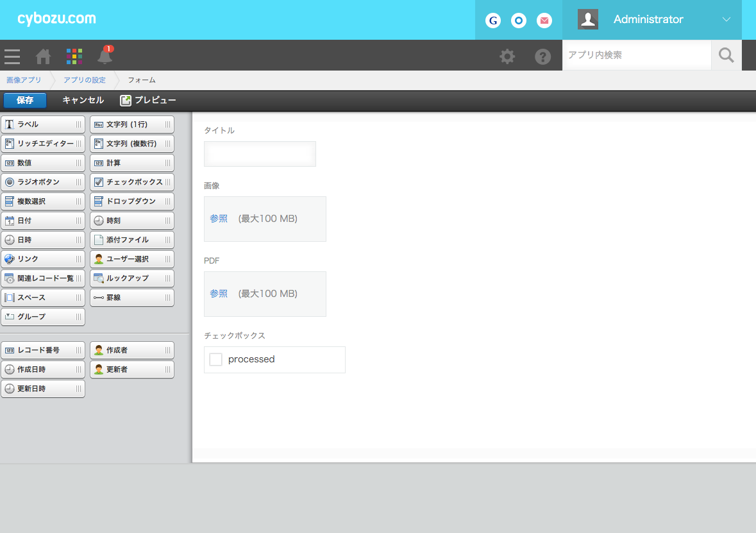Click the タイトル text input box
The width and height of the screenshot is (756, 533).
(260, 154)
